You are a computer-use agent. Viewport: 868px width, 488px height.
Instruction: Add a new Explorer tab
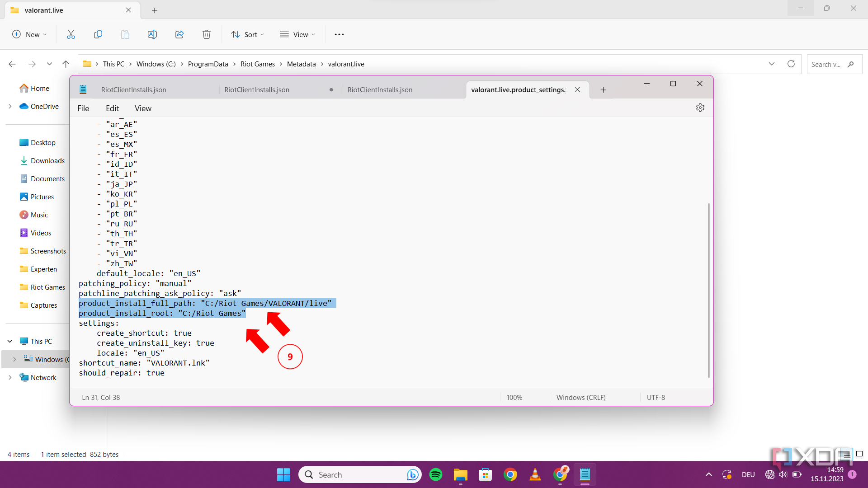[x=155, y=10]
